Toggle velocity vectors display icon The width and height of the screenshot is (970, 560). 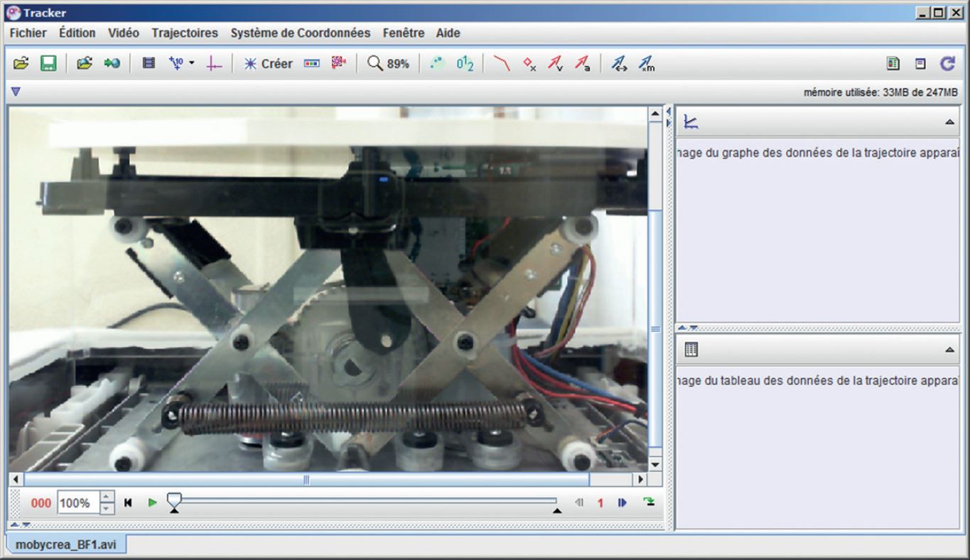pos(555,63)
